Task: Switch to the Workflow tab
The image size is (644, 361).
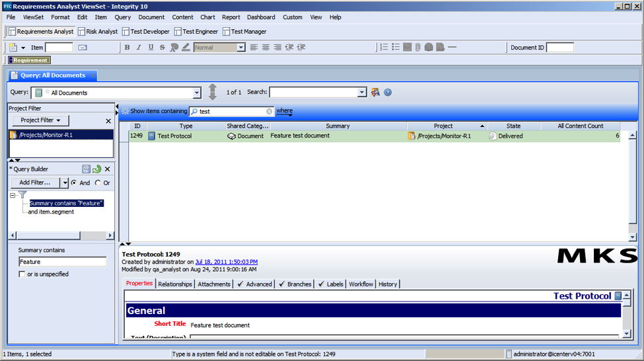Action: point(361,284)
